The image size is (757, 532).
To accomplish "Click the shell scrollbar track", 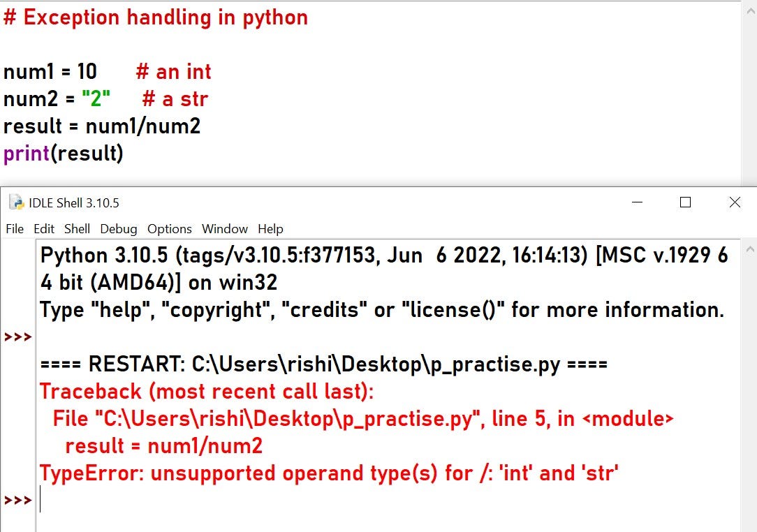I will pos(751,384).
